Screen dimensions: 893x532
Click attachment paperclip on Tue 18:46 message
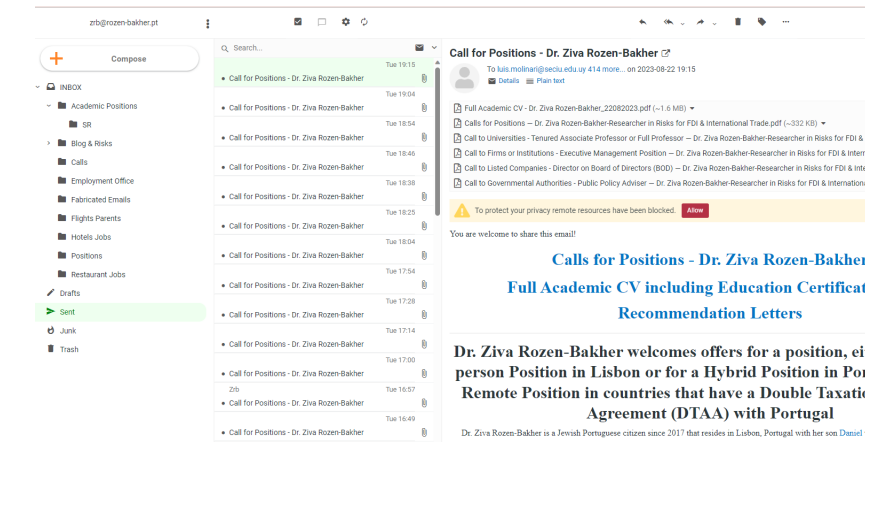[x=424, y=167]
